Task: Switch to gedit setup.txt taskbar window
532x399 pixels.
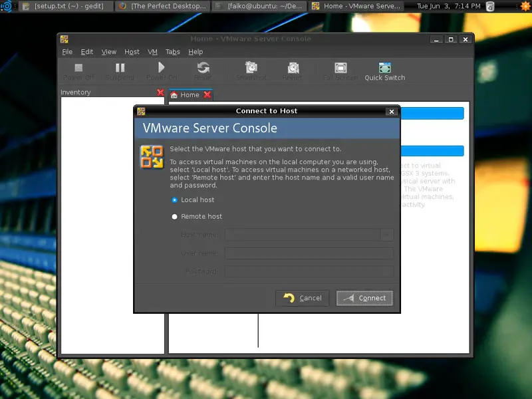Action: pos(66,6)
